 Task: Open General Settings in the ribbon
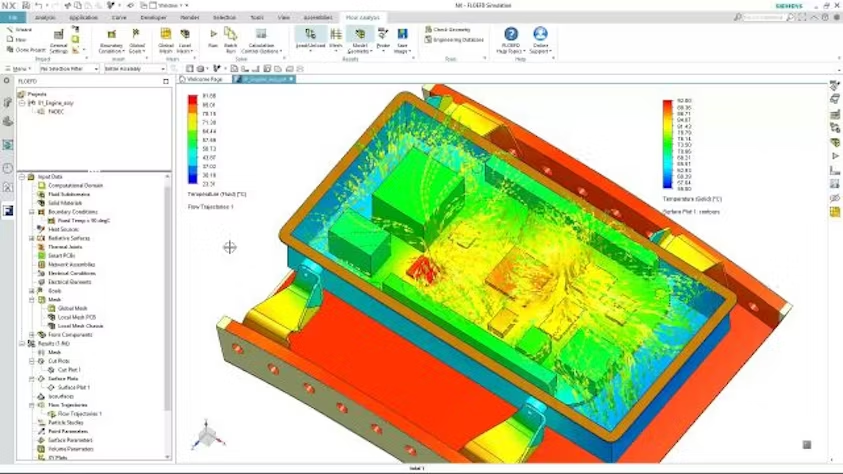pyautogui.click(x=59, y=40)
